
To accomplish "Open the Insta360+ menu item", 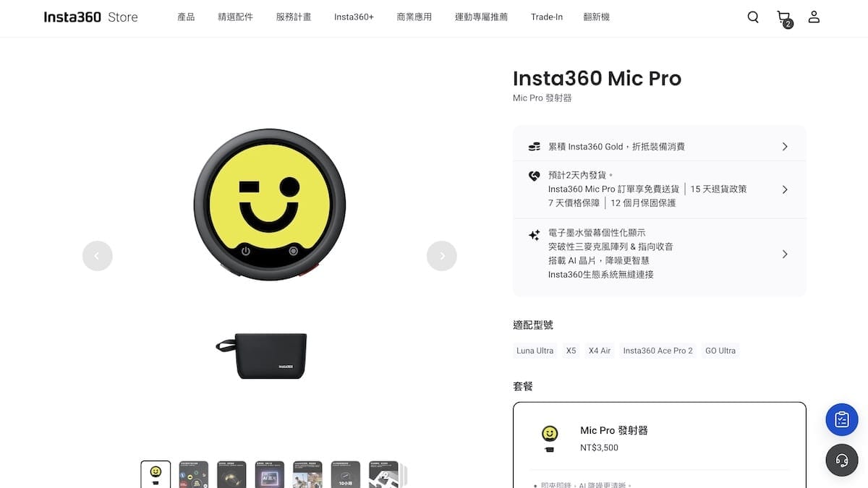I will pyautogui.click(x=354, y=17).
